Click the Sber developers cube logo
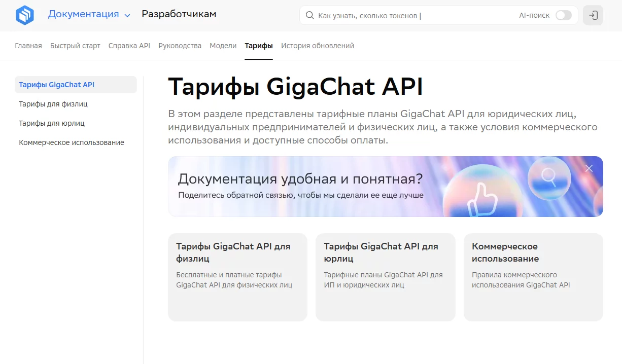The height and width of the screenshot is (364, 622). pos(24,15)
